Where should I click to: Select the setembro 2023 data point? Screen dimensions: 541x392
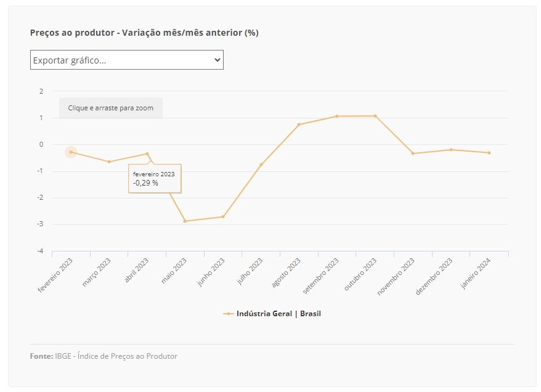[337, 116]
